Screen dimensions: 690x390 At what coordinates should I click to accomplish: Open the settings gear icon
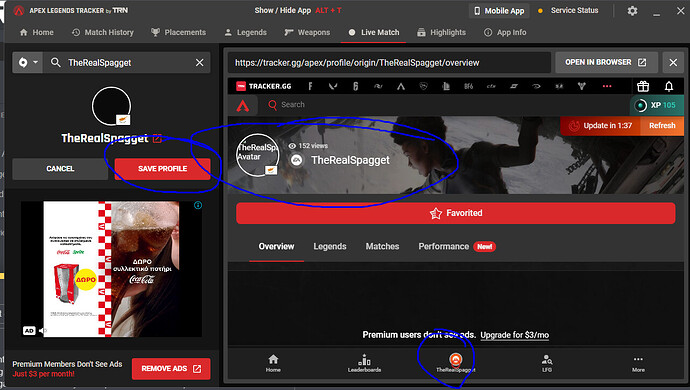point(632,11)
